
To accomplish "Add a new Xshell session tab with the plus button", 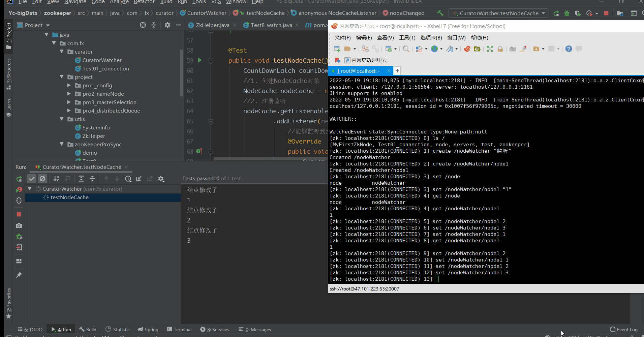I will (397, 71).
